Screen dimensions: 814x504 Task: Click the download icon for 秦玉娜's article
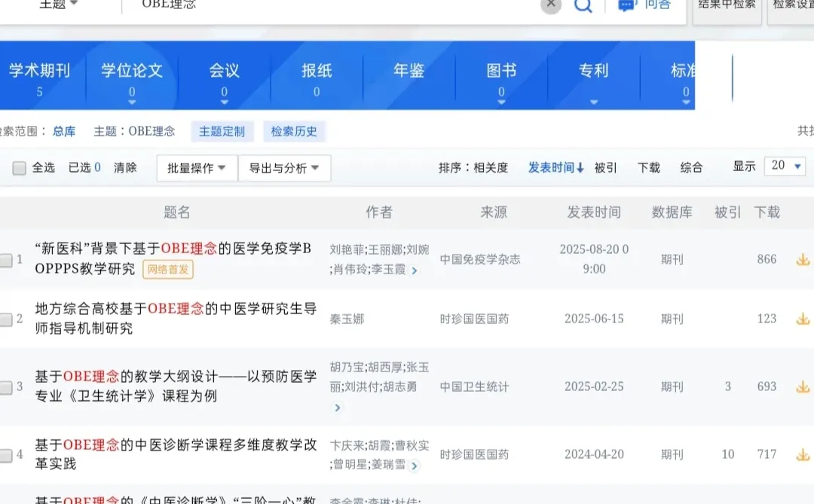coord(803,319)
